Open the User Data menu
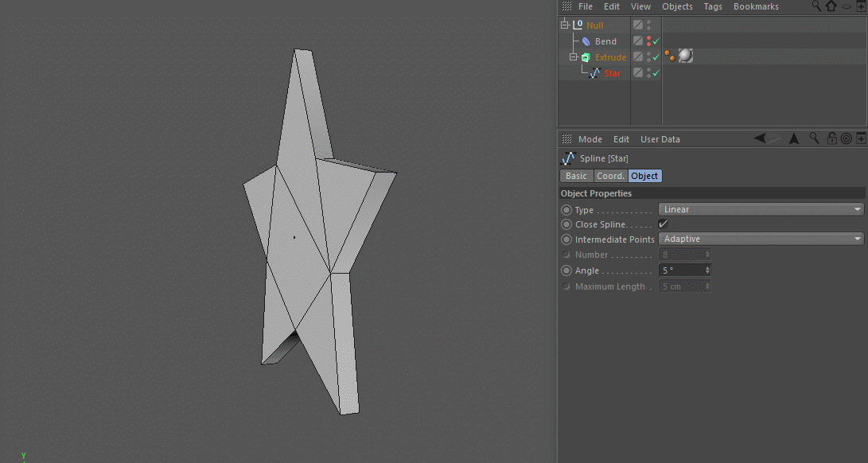Image resolution: width=868 pixels, height=463 pixels. [x=660, y=139]
